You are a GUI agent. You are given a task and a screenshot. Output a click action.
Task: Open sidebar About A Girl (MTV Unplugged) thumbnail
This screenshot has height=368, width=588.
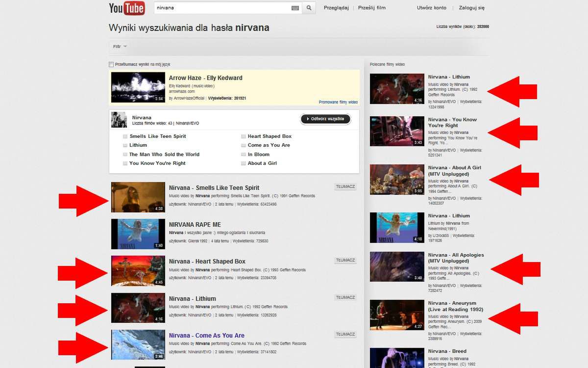[x=397, y=180]
